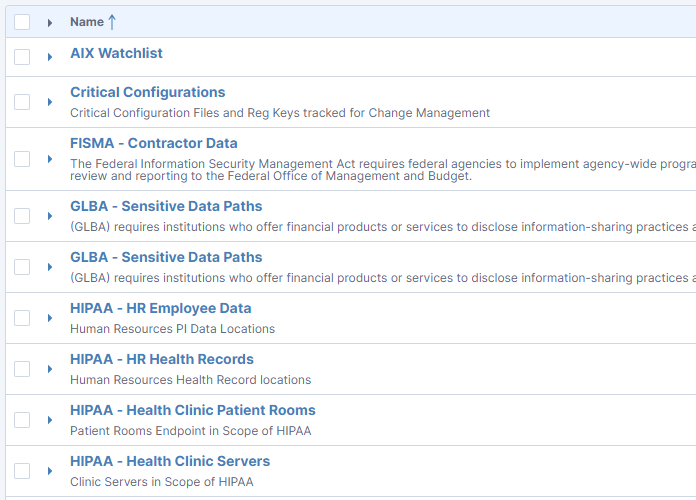Viewport: 696px width, 500px height.
Task: Click the Name column sort arrow
Action: [112, 22]
